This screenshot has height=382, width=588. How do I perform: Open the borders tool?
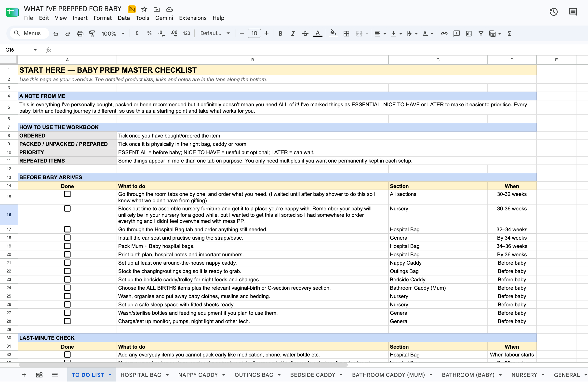click(x=346, y=34)
